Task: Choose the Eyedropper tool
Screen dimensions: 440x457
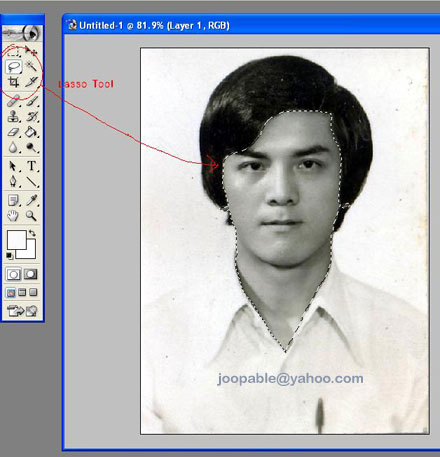Action: coord(31,200)
